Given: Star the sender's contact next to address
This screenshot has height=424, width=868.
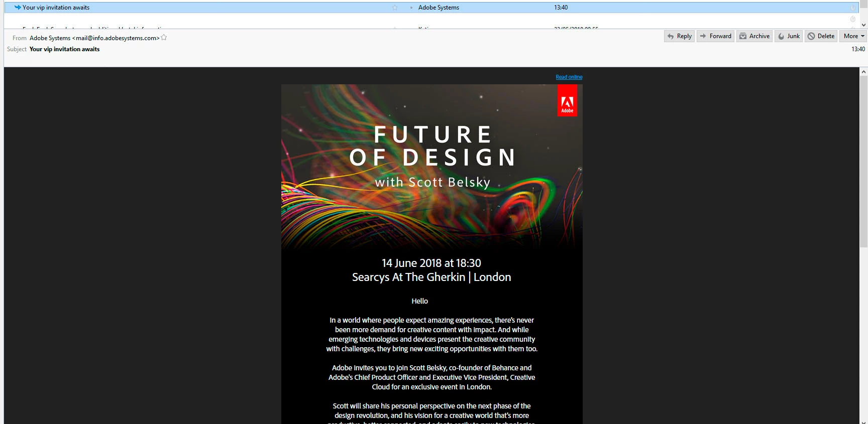Looking at the screenshot, I should click(164, 38).
